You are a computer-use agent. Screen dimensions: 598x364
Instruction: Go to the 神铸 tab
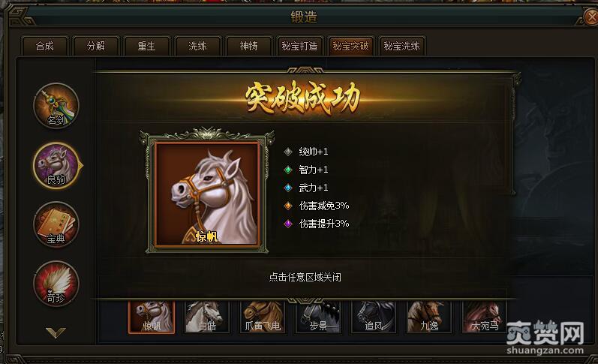pyautogui.click(x=248, y=47)
